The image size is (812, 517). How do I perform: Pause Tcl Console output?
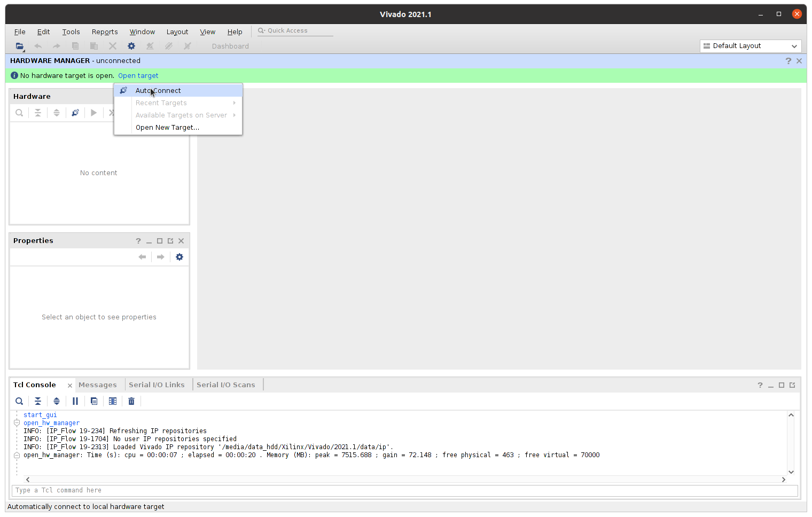(75, 401)
